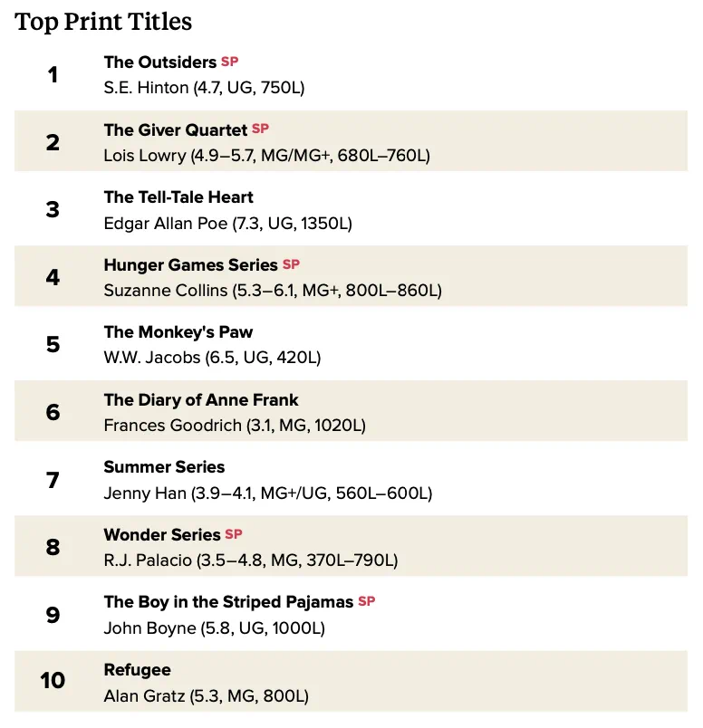Open The Outsiders title
The image size is (703, 728).
160,62
